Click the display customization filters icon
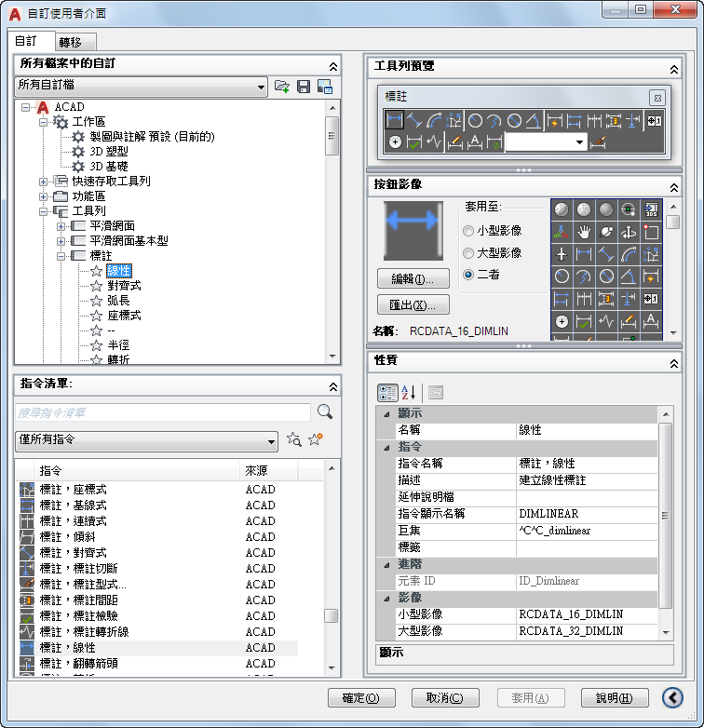The height and width of the screenshot is (728, 704). point(325,87)
